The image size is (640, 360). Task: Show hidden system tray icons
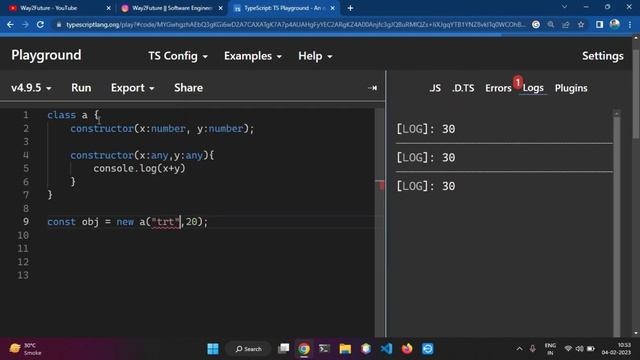519,349
